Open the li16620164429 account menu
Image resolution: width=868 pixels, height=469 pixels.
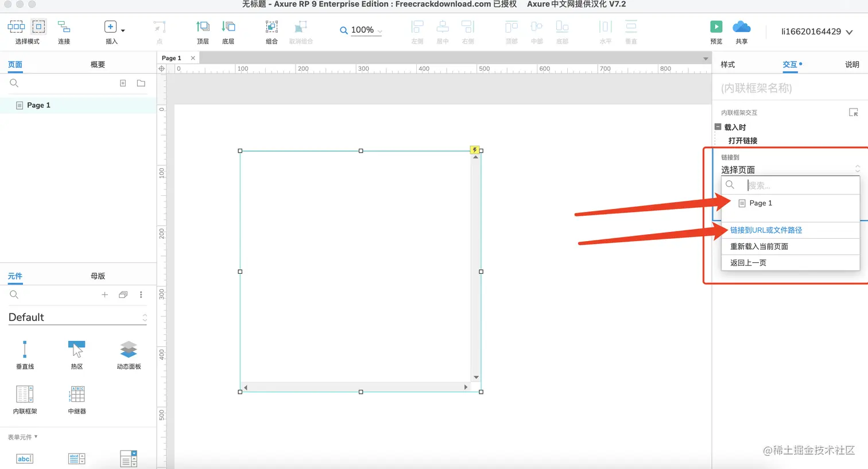[817, 32]
